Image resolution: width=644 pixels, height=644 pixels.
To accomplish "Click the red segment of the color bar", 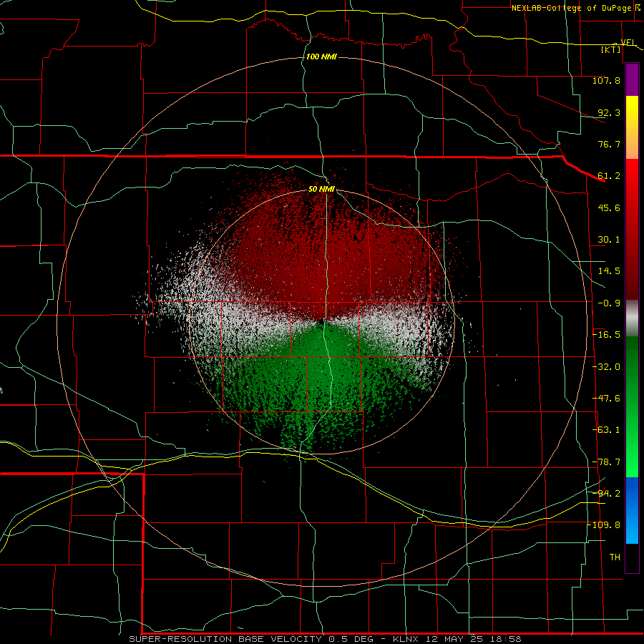I will 632,229.
